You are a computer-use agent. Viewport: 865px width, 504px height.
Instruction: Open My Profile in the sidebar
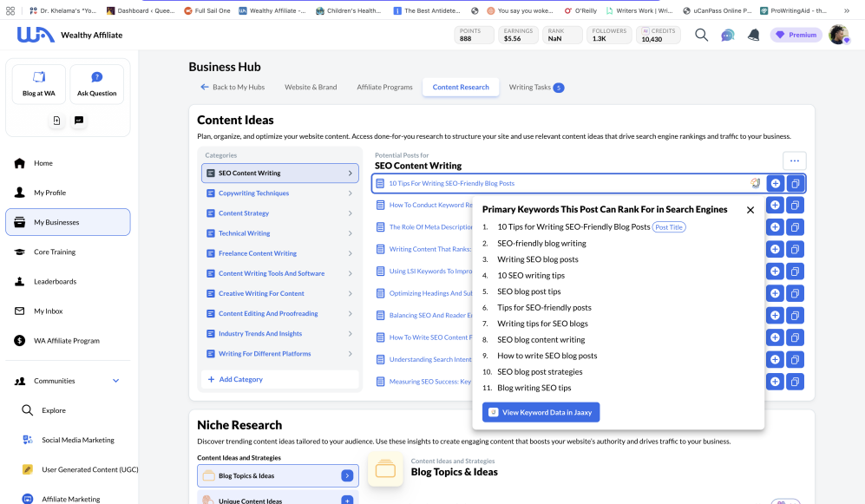pyautogui.click(x=68, y=193)
